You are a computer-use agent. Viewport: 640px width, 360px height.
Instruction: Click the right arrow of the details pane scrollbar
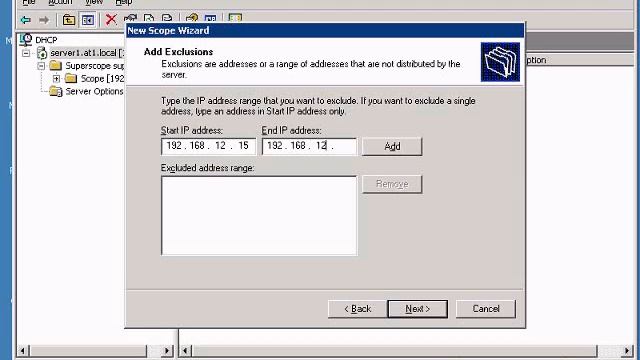628,351
